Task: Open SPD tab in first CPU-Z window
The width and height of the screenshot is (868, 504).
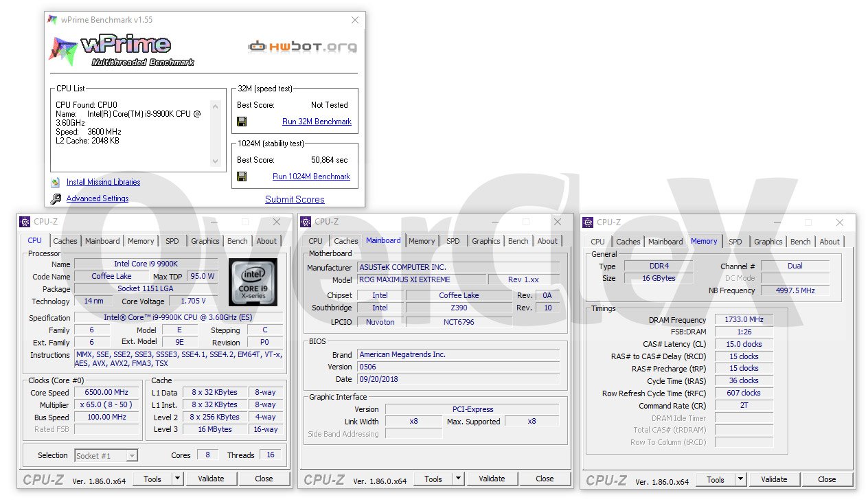Action: coord(172,241)
